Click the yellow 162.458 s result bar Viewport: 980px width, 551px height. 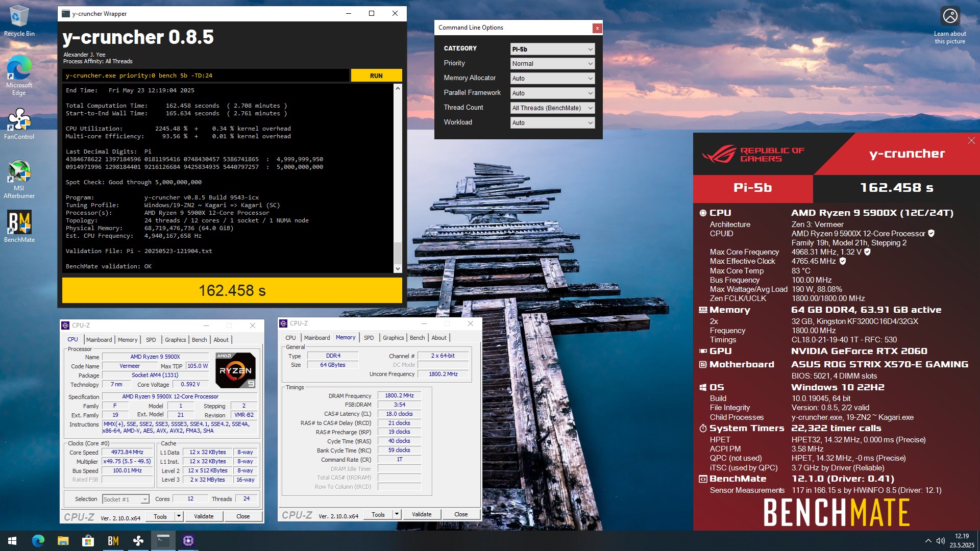[x=232, y=290]
